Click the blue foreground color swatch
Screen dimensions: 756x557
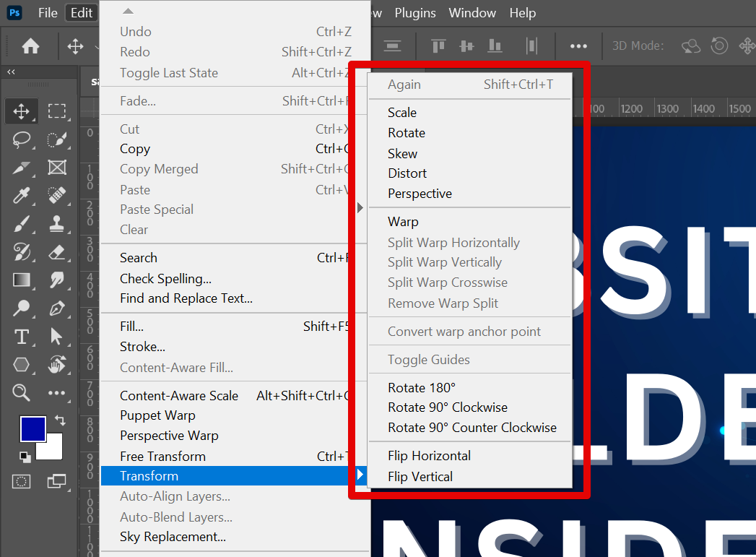tap(32, 429)
